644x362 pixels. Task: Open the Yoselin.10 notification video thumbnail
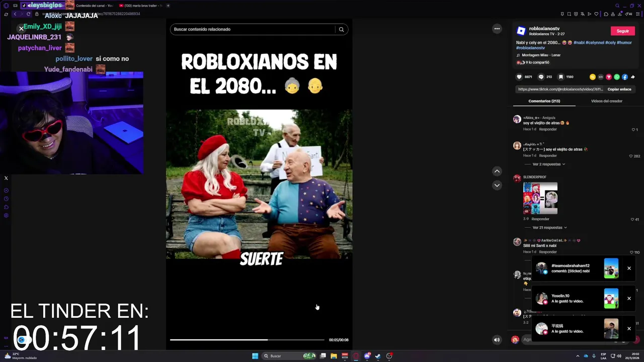point(611,299)
